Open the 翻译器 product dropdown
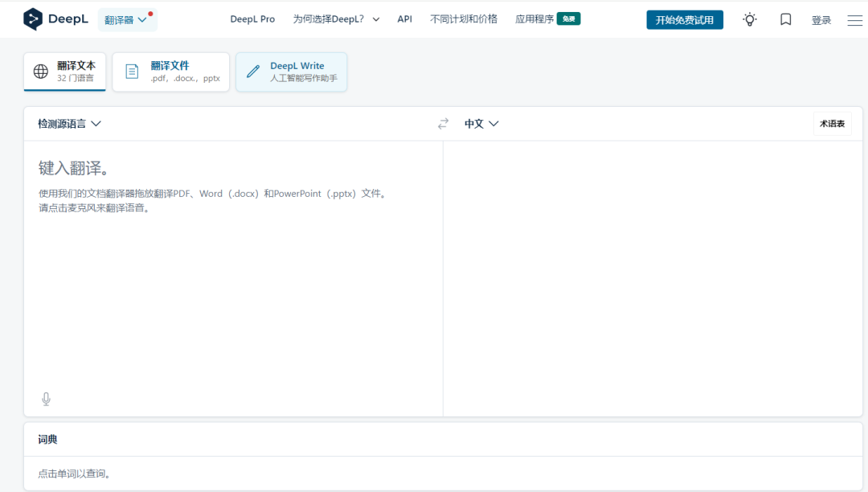Screen dimensions: 868x492 coord(127,20)
